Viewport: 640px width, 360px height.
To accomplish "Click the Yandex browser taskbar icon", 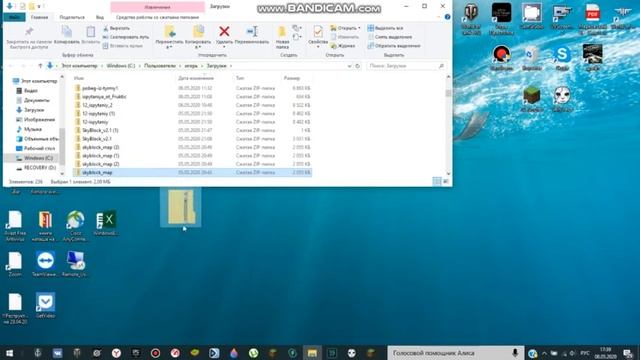I will [116, 353].
